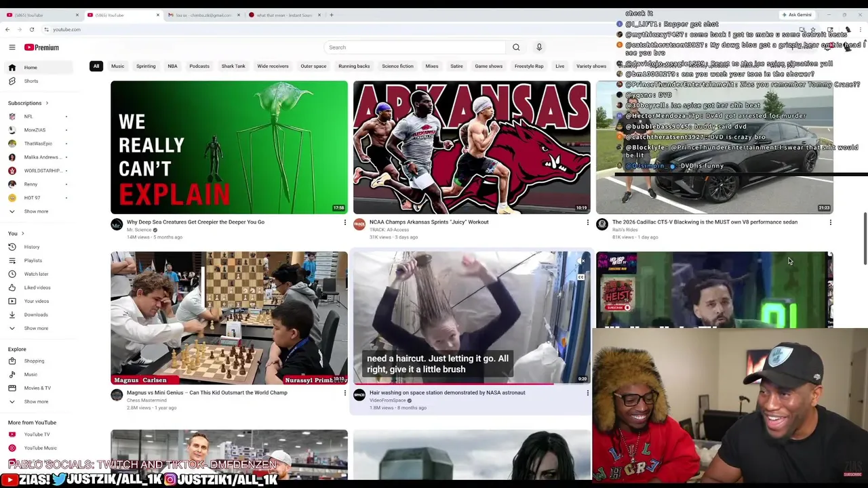The width and height of the screenshot is (868, 488).
Task: Select the All filter chip
Action: tap(96, 66)
